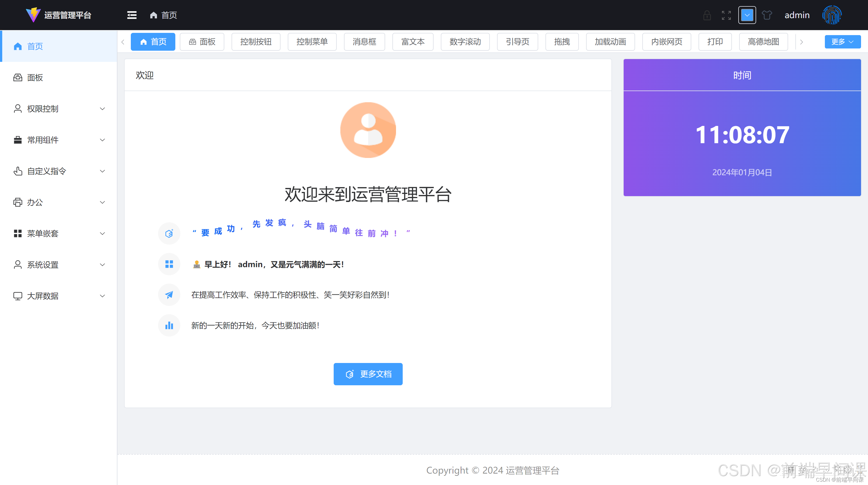Open the 更多 tab options dropdown
The image size is (868, 485).
(843, 42)
